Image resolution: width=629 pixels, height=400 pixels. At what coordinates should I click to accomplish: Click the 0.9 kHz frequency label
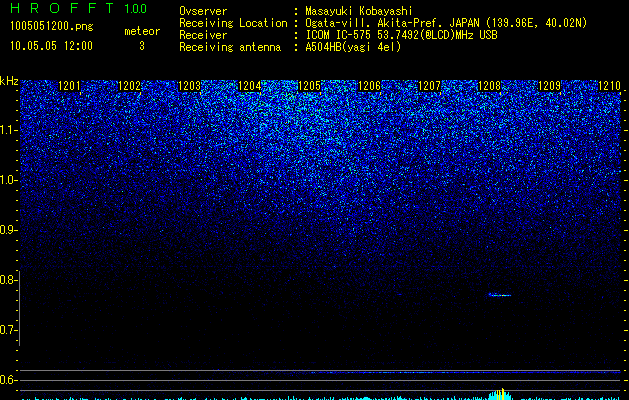[8, 230]
